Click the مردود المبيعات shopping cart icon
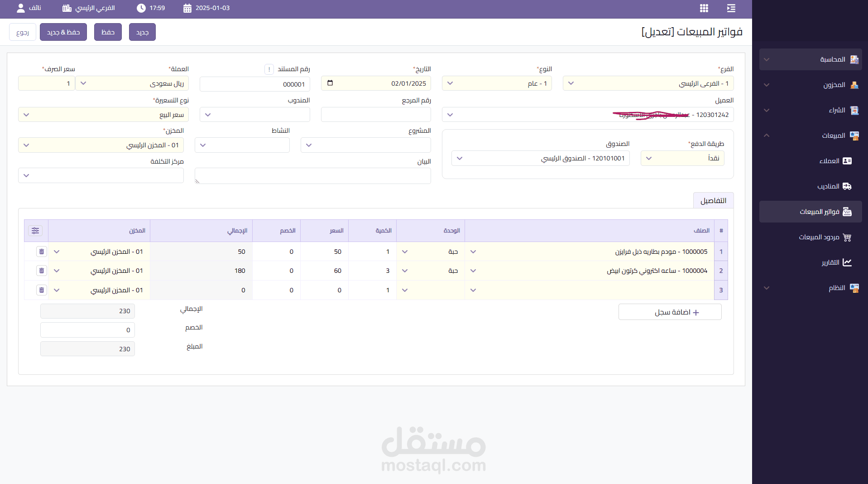This screenshot has width=868, height=484. [x=847, y=237]
